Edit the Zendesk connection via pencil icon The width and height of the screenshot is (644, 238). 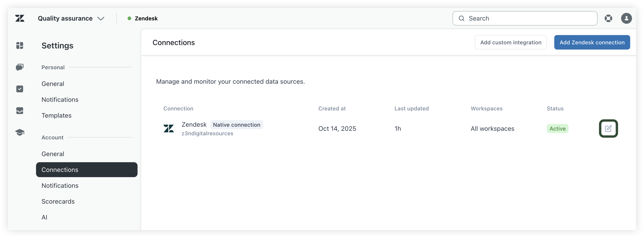609,129
